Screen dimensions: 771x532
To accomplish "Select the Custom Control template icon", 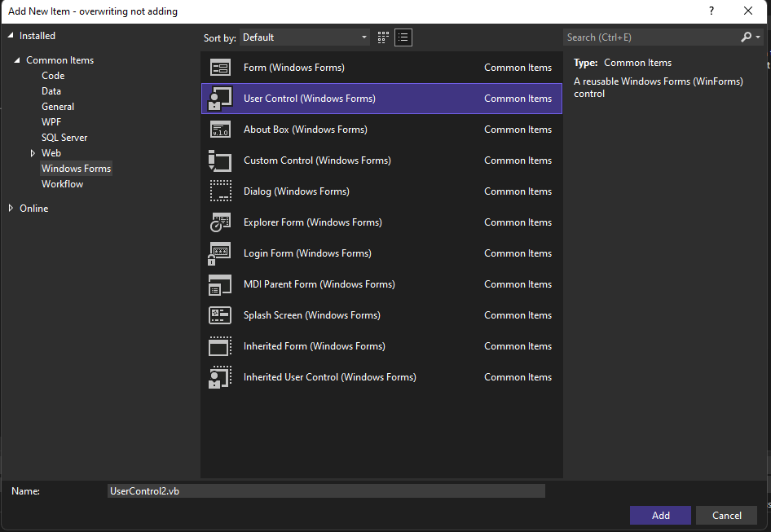I will point(220,160).
